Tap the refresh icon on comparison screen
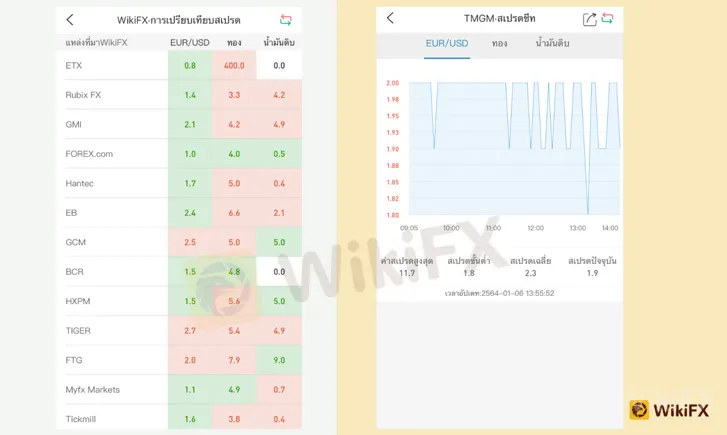Viewport: 727px width, 435px height. pos(286,19)
